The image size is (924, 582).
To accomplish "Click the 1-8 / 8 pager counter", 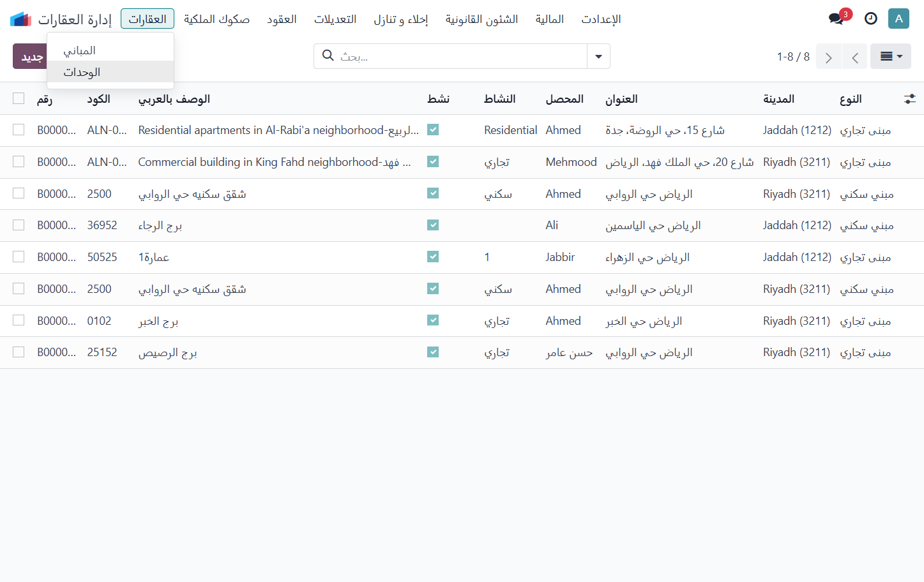I will coord(793,57).
